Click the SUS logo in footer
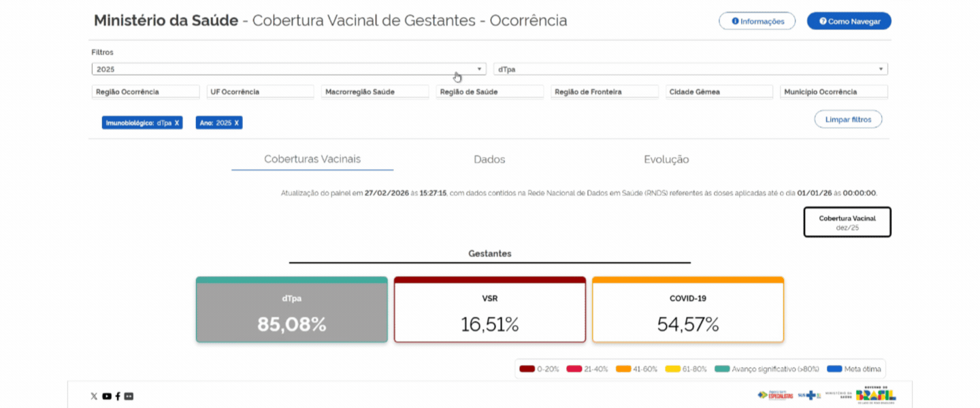Screen dimensions: 980x408 click(x=810, y=395)
